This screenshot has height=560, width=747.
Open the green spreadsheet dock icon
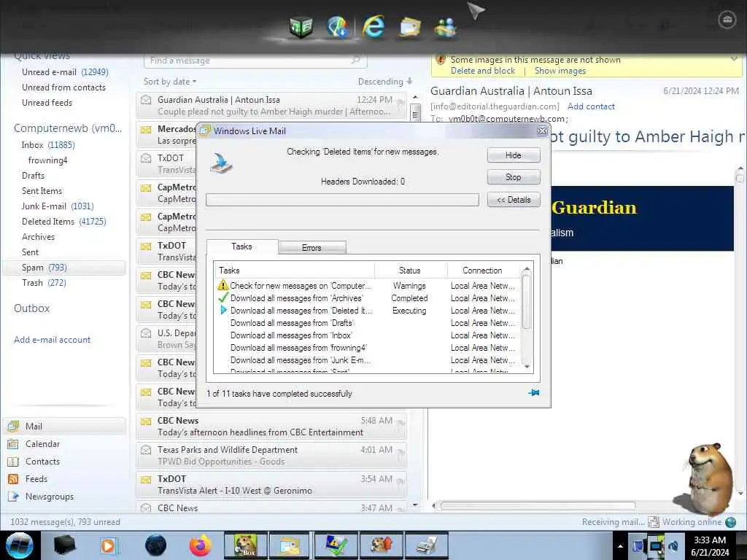pos(301,27)
